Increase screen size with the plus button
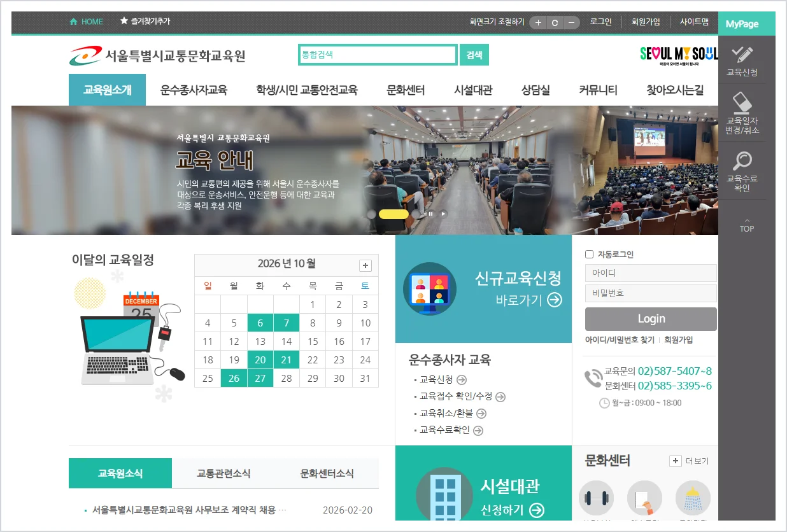The width and height of the screenshot is (787, 532). point(538,22)
